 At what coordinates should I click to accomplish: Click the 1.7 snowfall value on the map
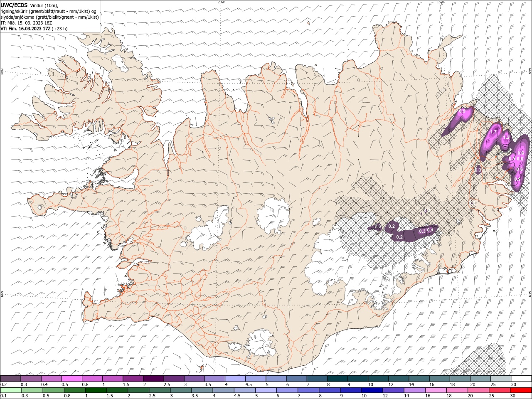click(x=493, y=132)
